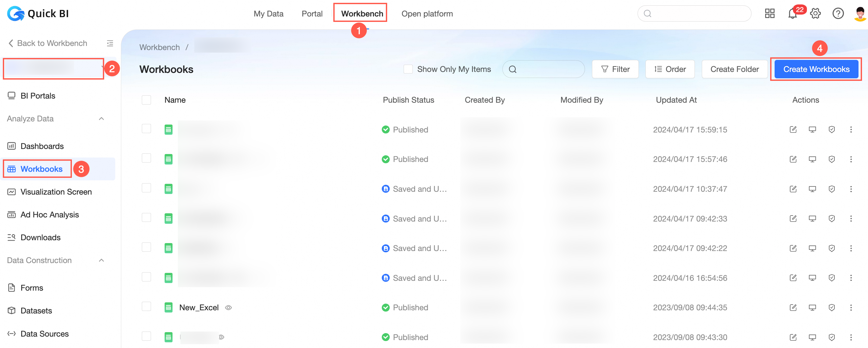Open permissions shield for 2024/04/17 15:59:15 row
Viewport: 868px width, 348px height.
832,130
